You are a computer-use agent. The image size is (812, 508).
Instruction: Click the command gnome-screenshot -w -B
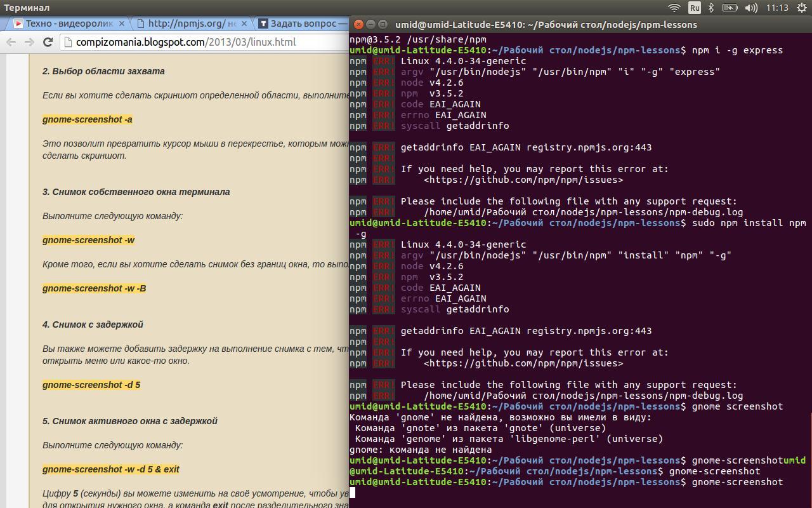[x=95, y=288]
